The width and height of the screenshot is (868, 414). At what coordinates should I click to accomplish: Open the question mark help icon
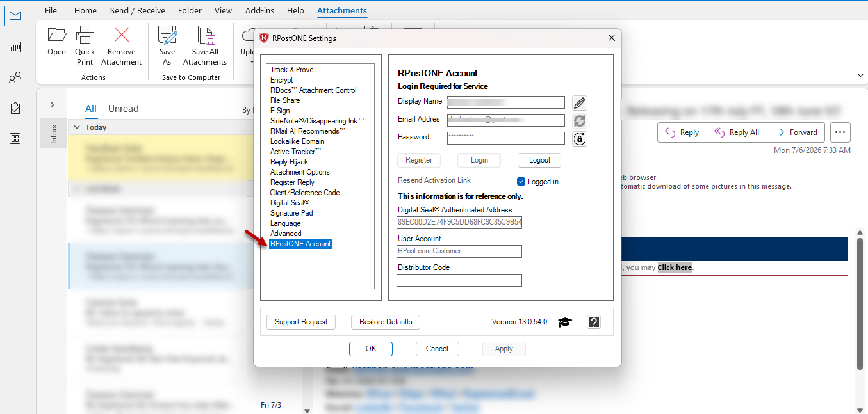(x=594, y=322)
